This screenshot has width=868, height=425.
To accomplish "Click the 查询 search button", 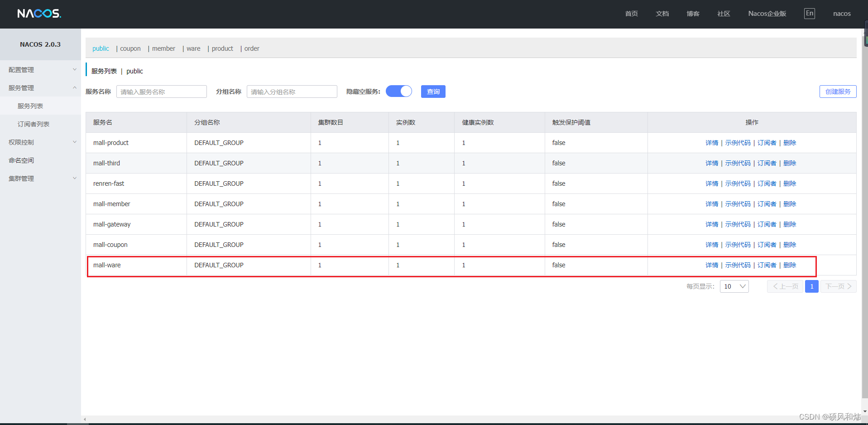I will tap(433, 92).
